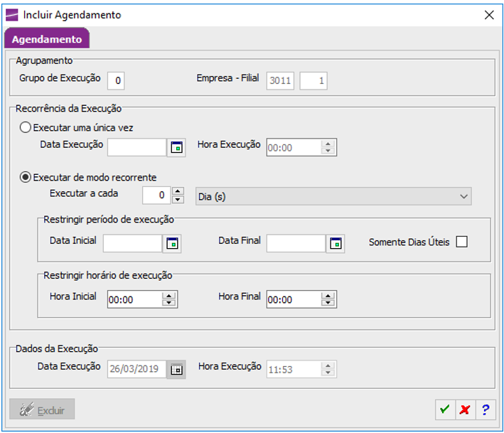The width and height of the screenshot is (504, 433).
Task: Close the Incluir Agendamento dialog
Action: 489,15
